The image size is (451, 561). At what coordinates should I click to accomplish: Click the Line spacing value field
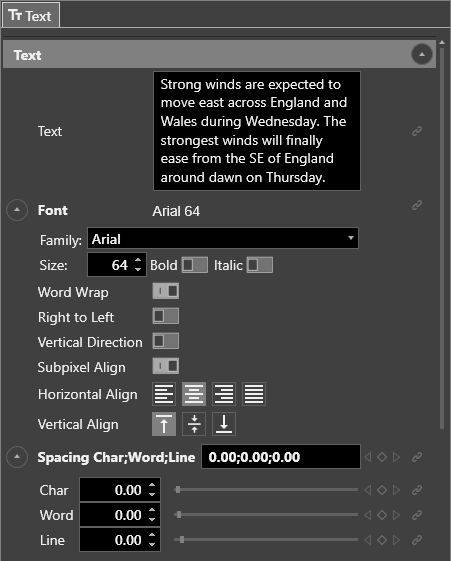(x=120, y=540)
